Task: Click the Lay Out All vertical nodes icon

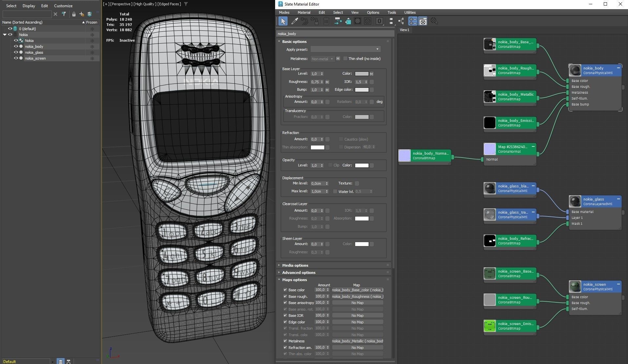Action: pos(391,21)
